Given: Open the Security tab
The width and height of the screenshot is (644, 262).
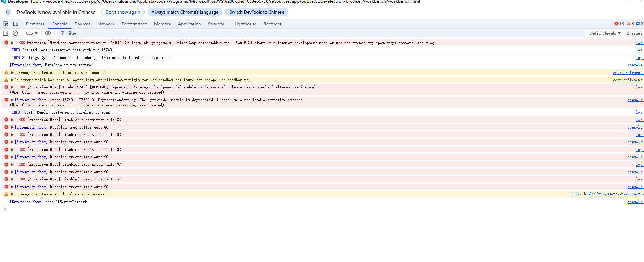Looking at the screenshot, I should (x=216, y=24).
